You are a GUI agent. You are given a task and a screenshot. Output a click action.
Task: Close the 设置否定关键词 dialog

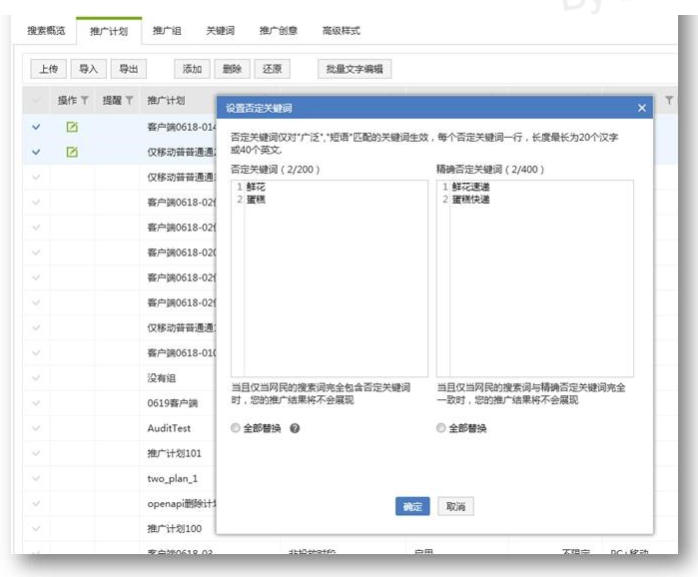[641, 108]
